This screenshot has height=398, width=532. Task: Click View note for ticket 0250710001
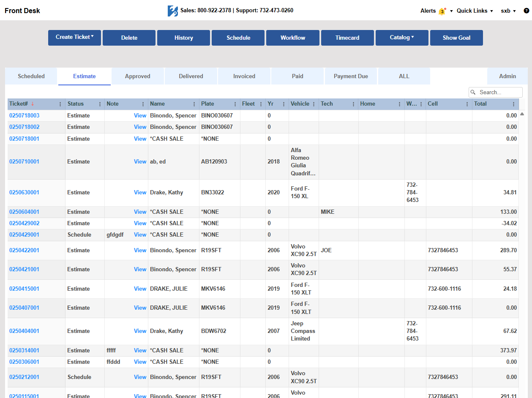tap(140, 162)
